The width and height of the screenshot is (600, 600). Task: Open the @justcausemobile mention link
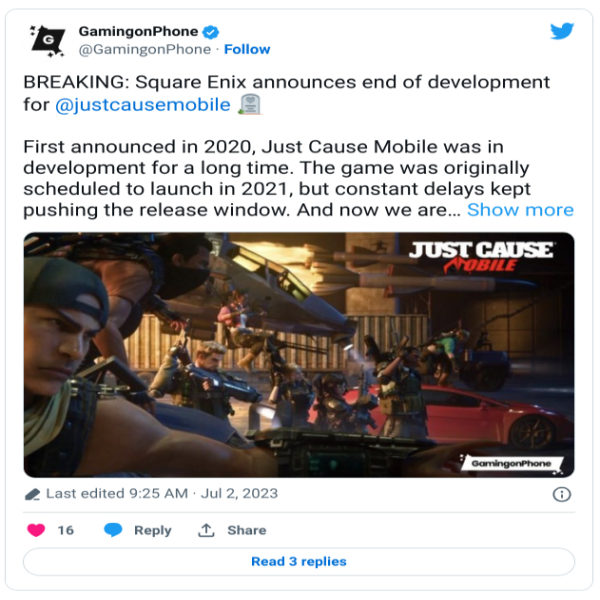(143, 105)
